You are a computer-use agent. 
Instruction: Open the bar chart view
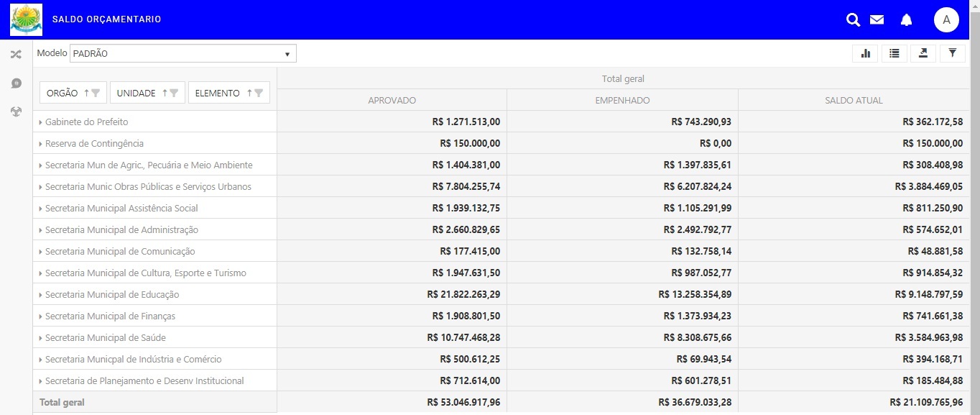[865, 53]
